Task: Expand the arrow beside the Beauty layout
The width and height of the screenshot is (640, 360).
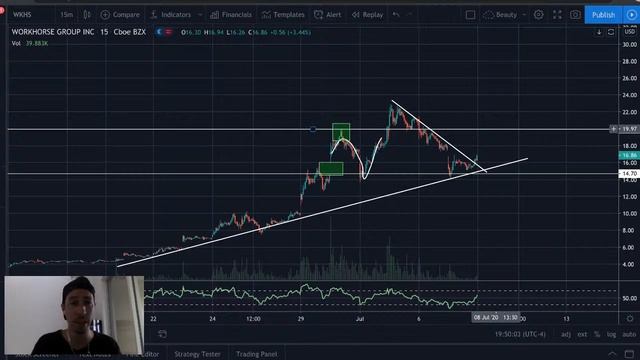Action: (x=524, y=15)
